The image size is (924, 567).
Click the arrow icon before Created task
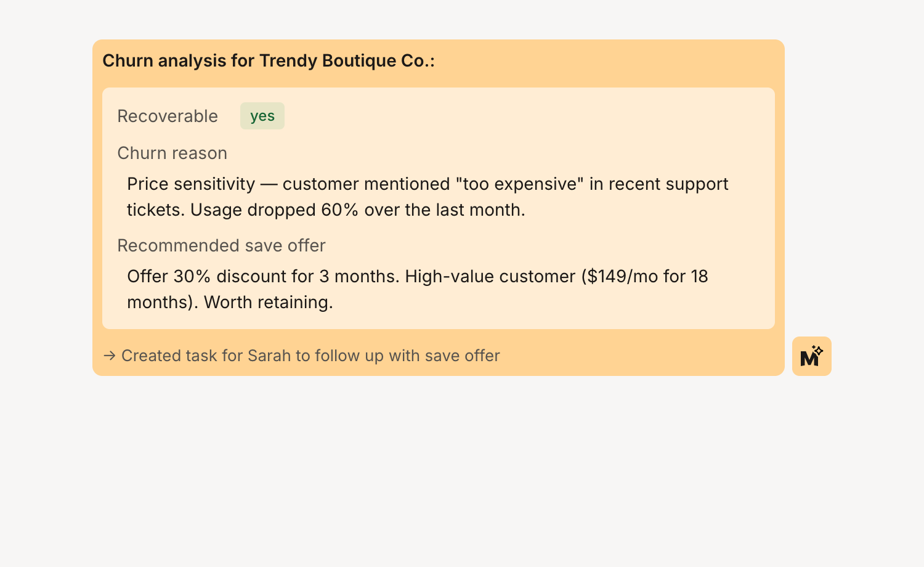110,356
